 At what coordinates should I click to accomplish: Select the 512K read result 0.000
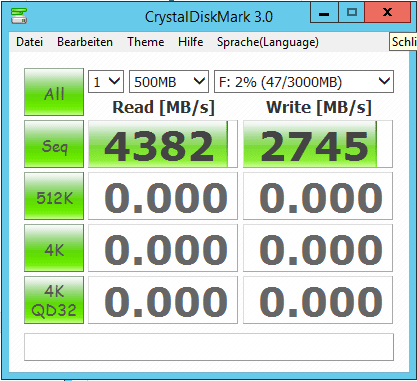click(163, 196)
